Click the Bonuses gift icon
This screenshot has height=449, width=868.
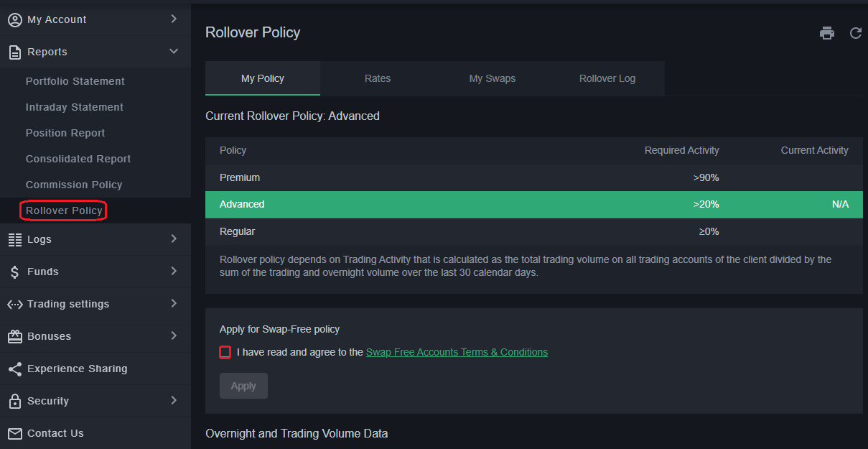14,336
